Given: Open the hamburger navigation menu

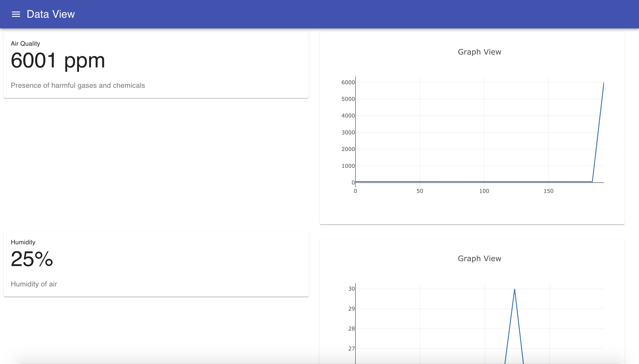Looking at the screenshot, I should tap(16, 14).
